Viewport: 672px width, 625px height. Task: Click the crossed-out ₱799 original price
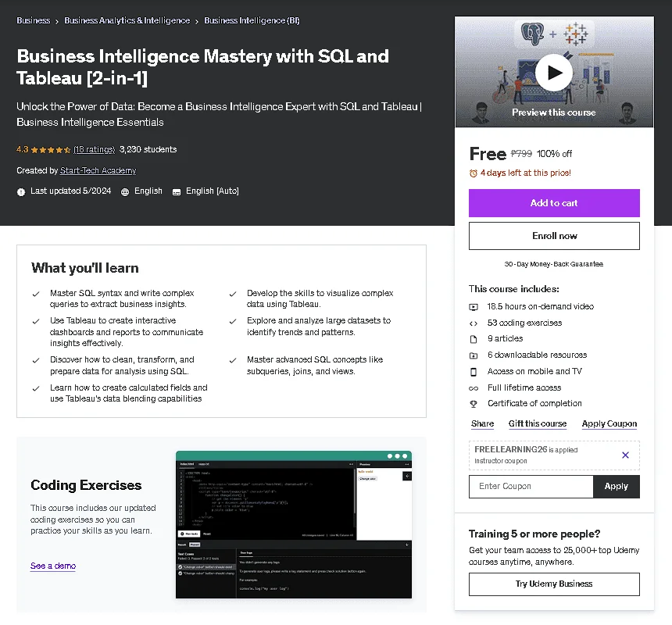[x=521, y=154]
